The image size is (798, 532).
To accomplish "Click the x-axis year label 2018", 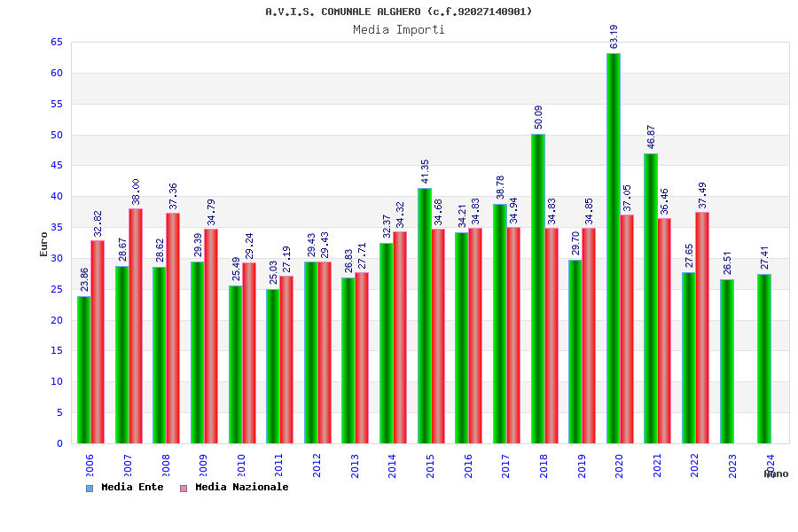I will coord(544,465).
